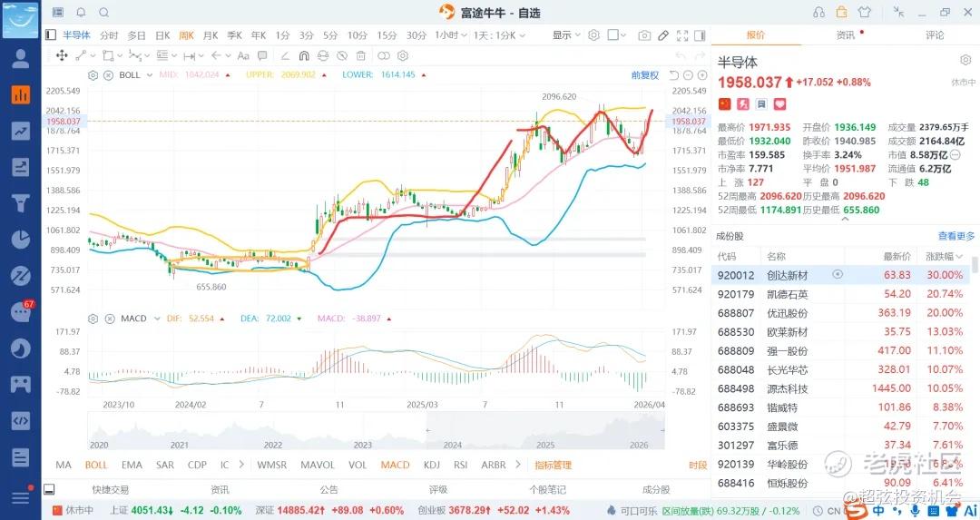Toggle the bottom panel collapse icon near 快捷交易
The image size is (980, 520).
click(x=50, y=489)
